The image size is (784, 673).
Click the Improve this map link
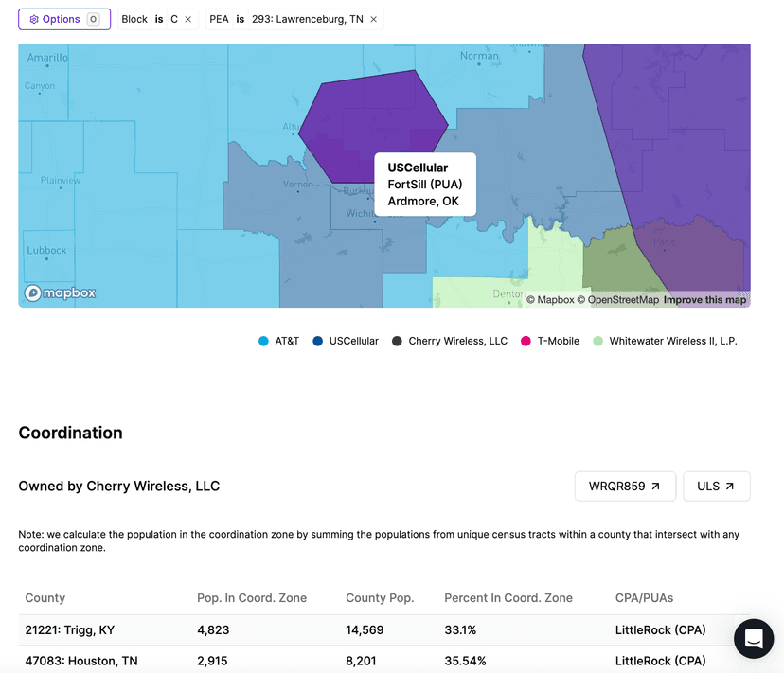[x=704, y=300]
